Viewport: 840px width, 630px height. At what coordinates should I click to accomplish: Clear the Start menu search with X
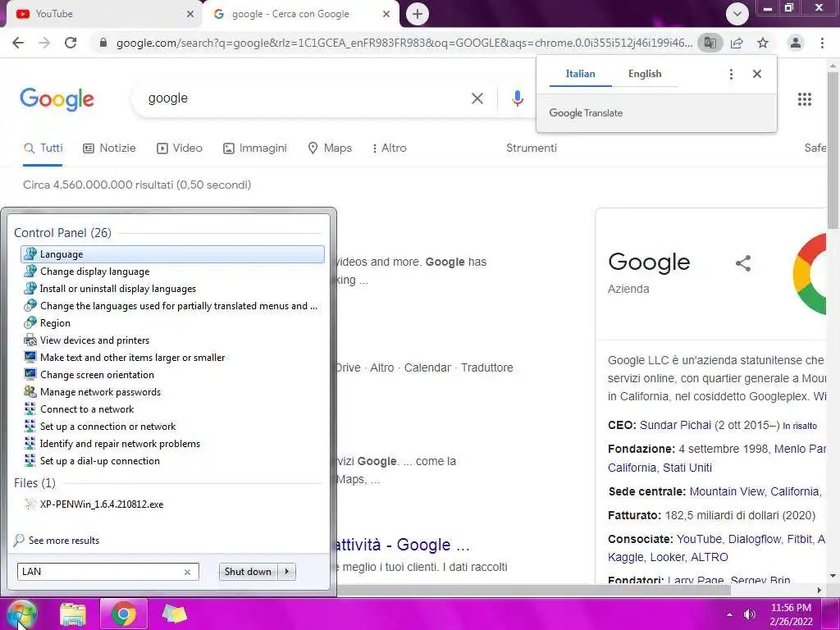[188, 572]
